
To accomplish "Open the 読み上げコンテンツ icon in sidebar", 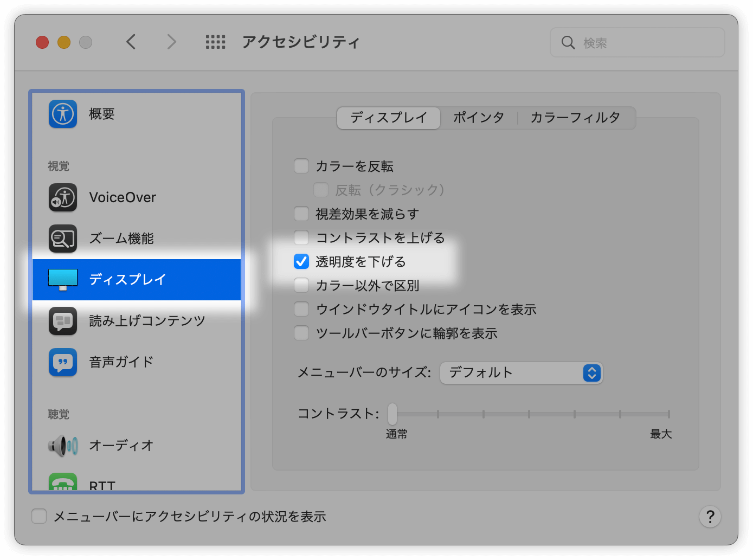I will click(63, 321).
